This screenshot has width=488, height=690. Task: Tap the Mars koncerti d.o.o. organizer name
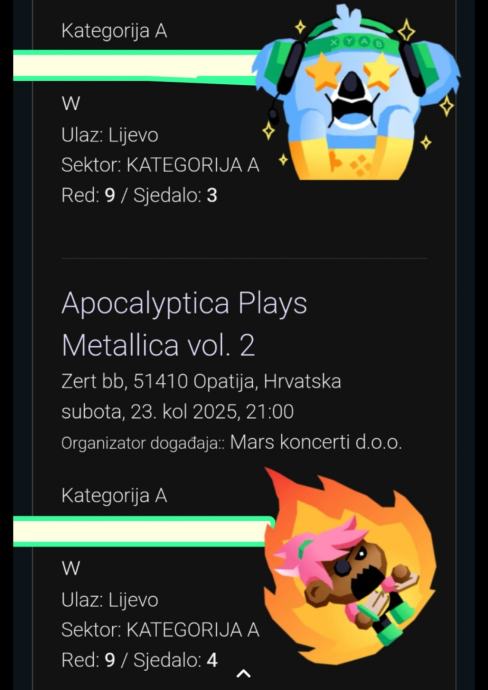point(316,443)
